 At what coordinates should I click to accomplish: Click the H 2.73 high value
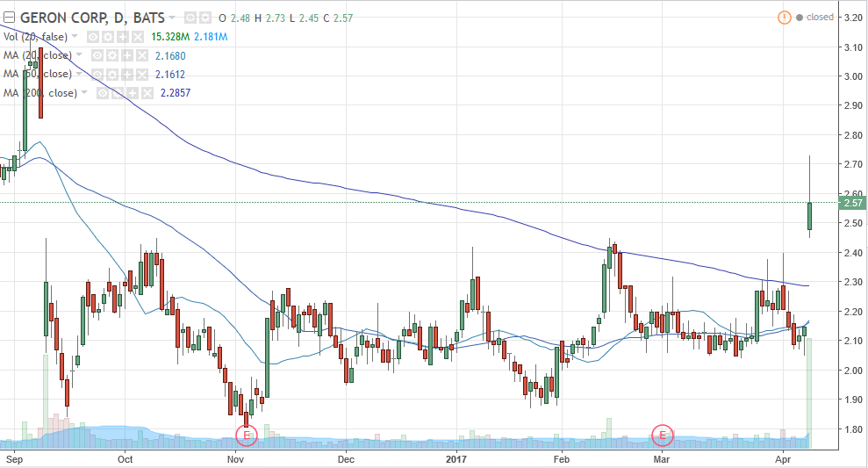click(x=269, y=18)
